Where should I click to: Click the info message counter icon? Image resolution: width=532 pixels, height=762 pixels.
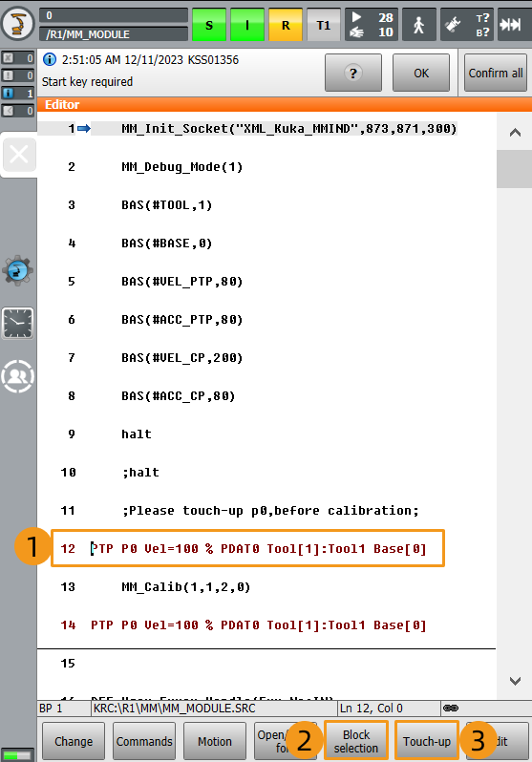(x=17, y=93)
